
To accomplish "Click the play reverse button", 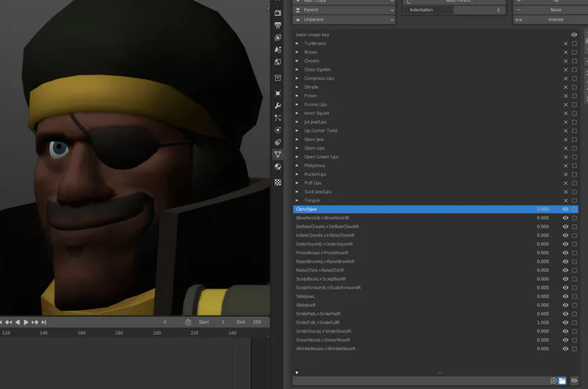I will click(17, 322).
